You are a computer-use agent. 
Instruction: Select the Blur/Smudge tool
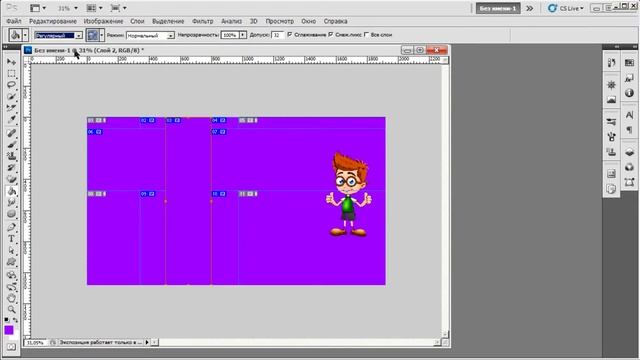click(11, 202)
